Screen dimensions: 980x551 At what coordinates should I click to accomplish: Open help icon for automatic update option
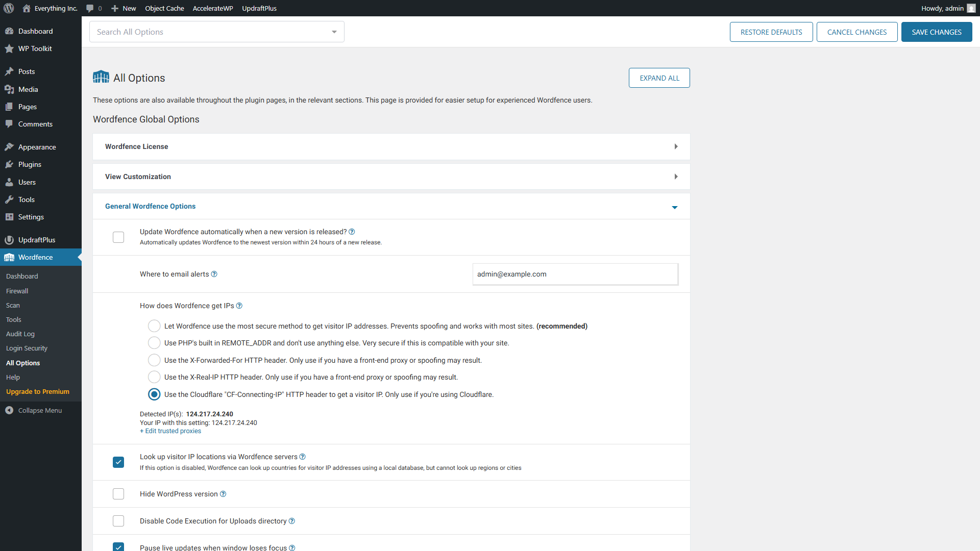pyautogui.click(x=352, y=232)
